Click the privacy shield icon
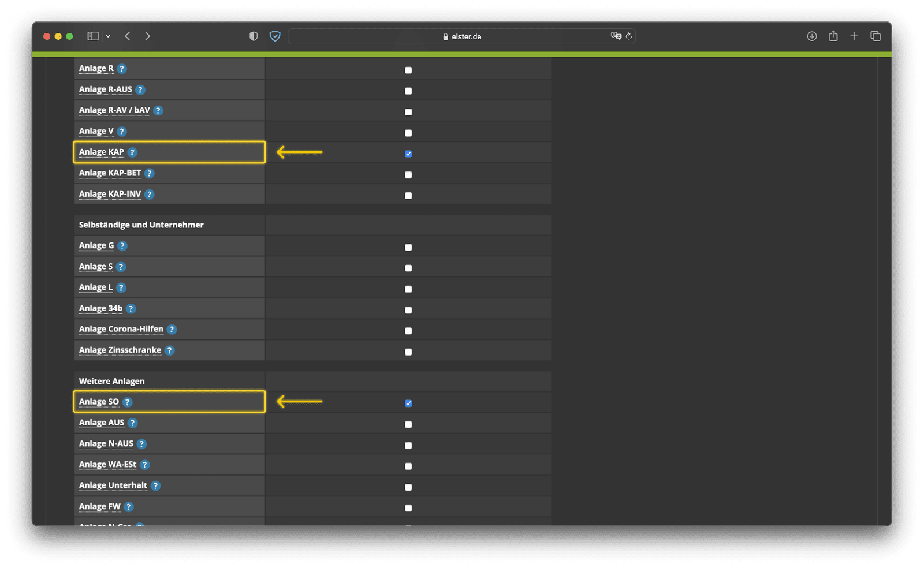Screen dimensions: 924x568 tap(275, 36)
